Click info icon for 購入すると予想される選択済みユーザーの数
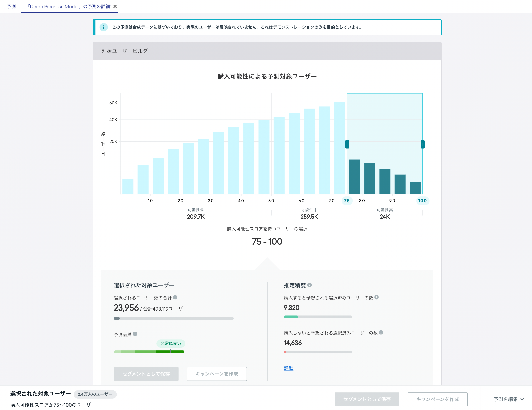 click(x=376, y=297)
